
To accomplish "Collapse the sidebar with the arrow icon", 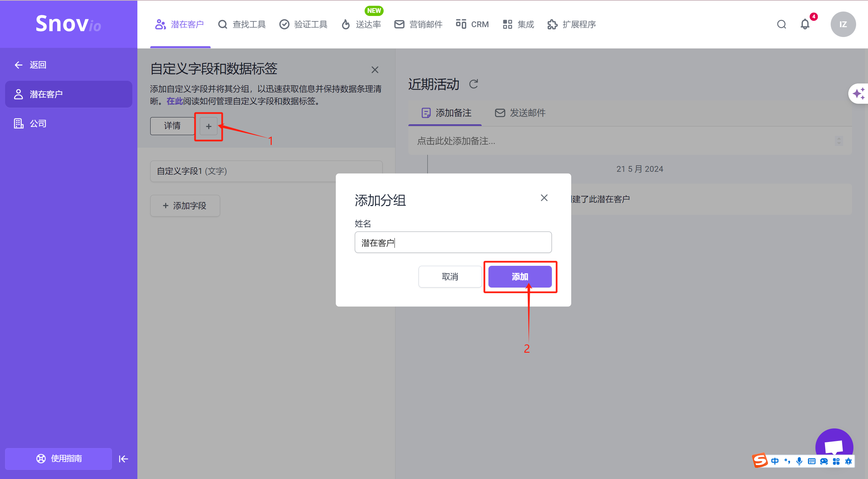I will coord(123,459).
